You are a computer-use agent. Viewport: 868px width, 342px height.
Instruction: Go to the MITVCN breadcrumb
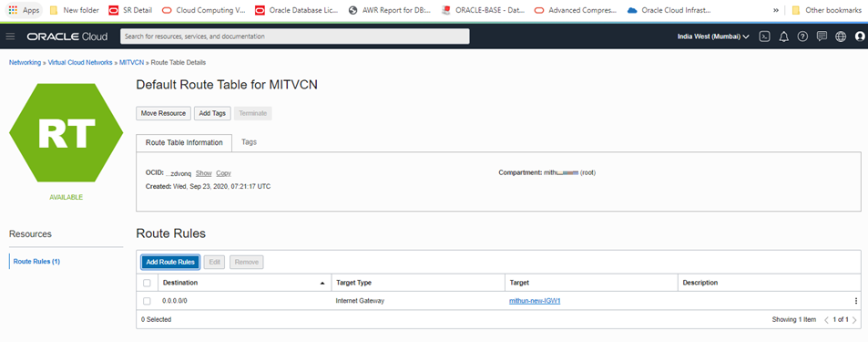click(x=131, y=63)
